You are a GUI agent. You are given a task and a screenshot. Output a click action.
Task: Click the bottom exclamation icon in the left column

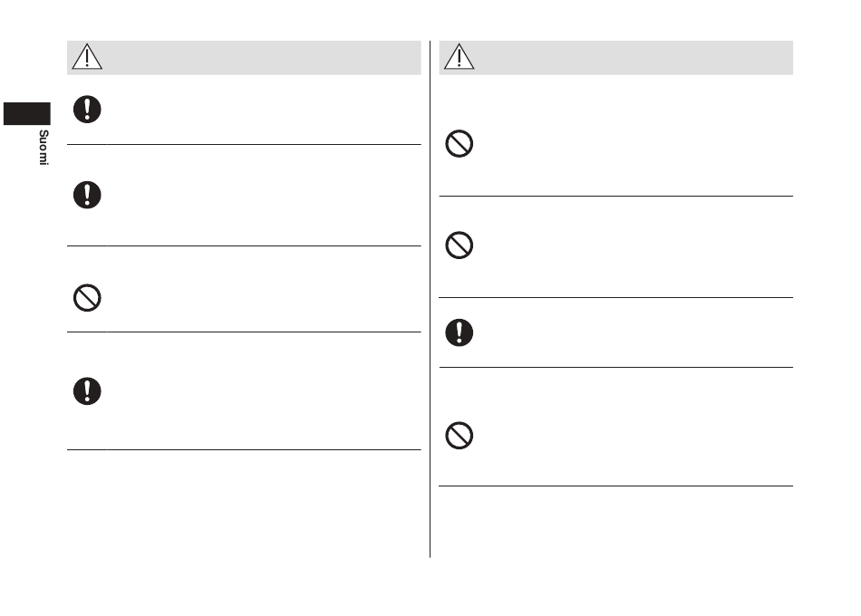(87, 391)
